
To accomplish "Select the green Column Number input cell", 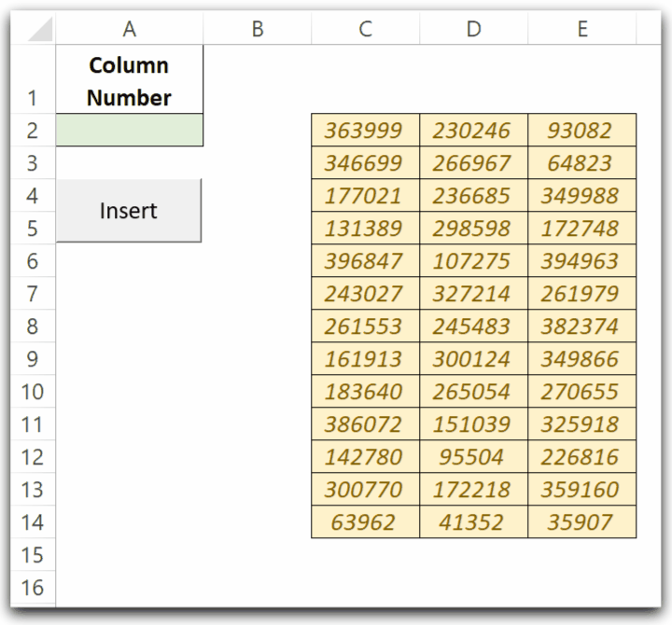I will 130,130.
